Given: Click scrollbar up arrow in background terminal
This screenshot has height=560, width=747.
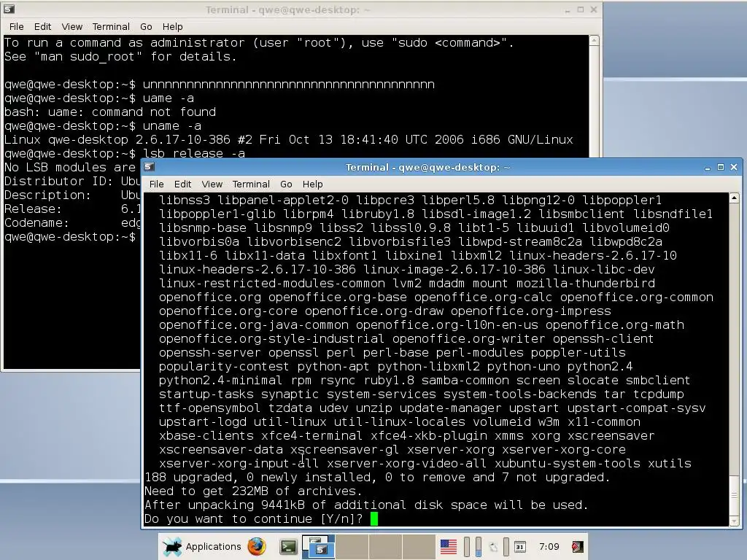Looking at the screenshot, I should coord(594,41).
